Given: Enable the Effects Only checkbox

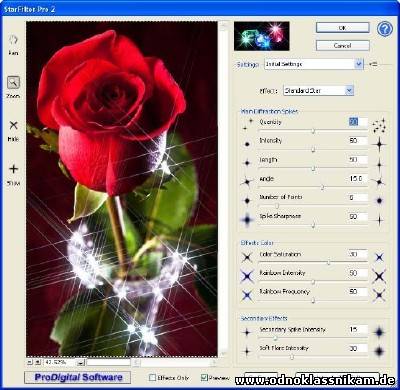Looking at the screenshot, I should coord(152,377).
